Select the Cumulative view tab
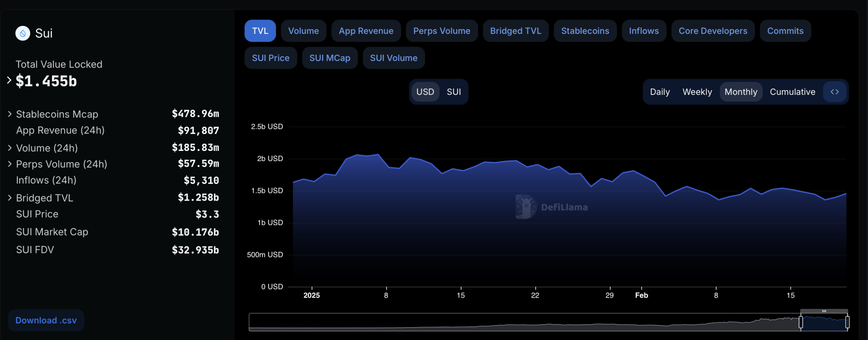The height and width of the screenshot is (340, 868). (x=793, y=92)
